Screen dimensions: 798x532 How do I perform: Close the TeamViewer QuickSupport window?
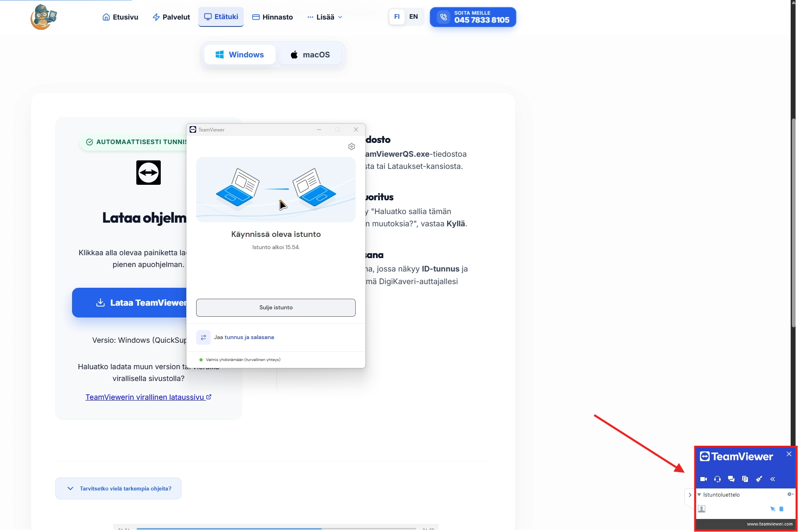pyautogui.click(x=356, y=129)
